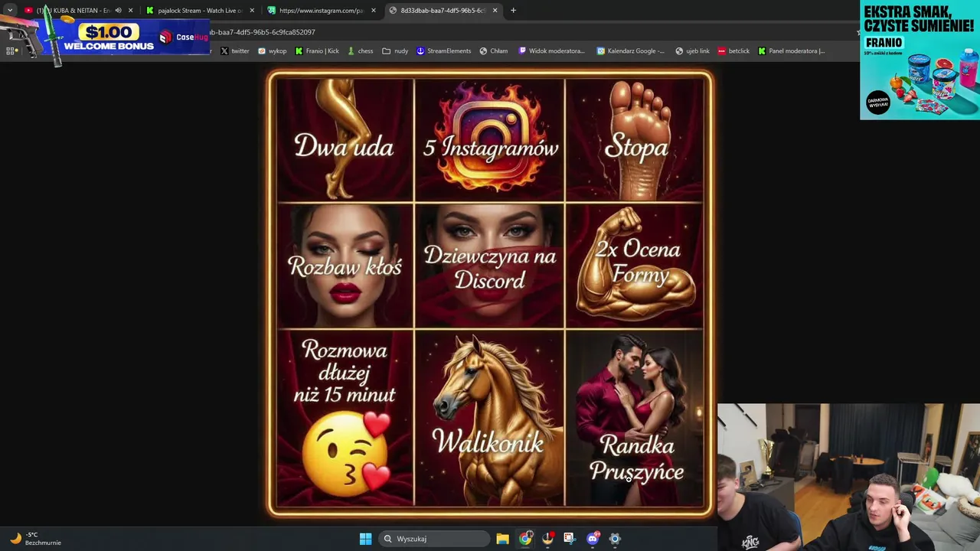The image size is (980, 551).
Task: Open the Windows Start menu
Action: (x=365, y=539)
